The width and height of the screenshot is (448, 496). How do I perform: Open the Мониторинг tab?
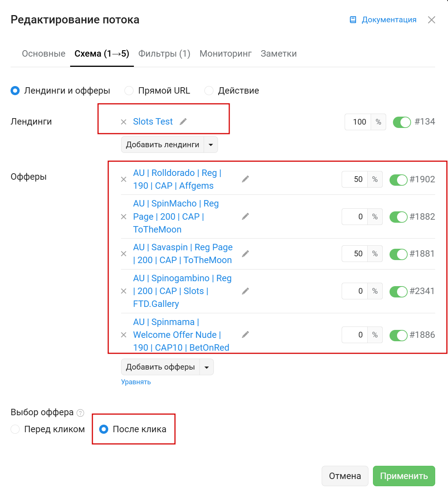[226, 54]
